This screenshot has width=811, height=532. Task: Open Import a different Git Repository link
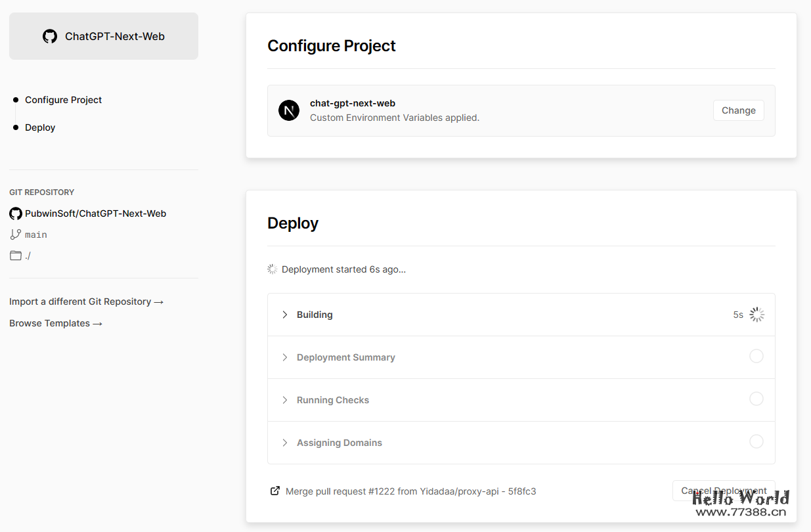86,301
